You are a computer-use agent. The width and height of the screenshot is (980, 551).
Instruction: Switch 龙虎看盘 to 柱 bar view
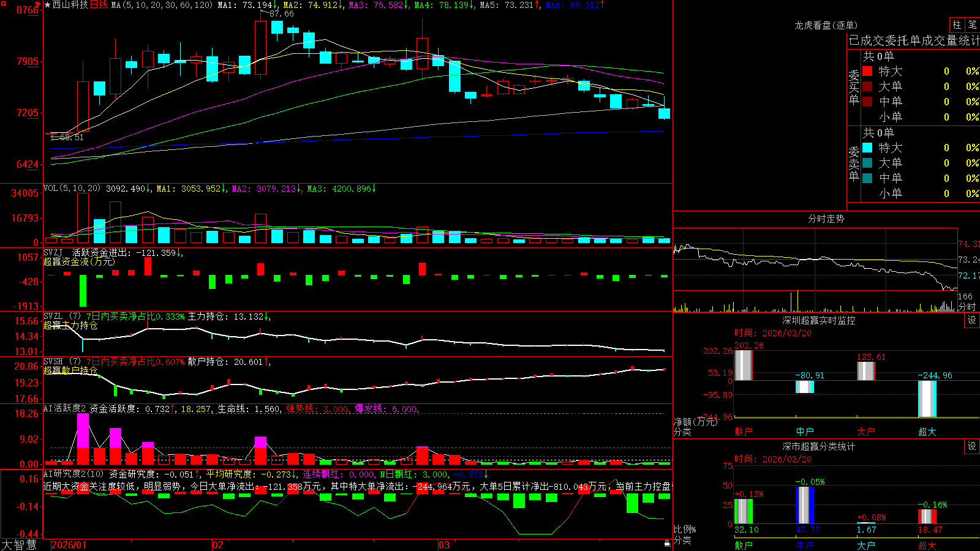[x=957, y=24]
